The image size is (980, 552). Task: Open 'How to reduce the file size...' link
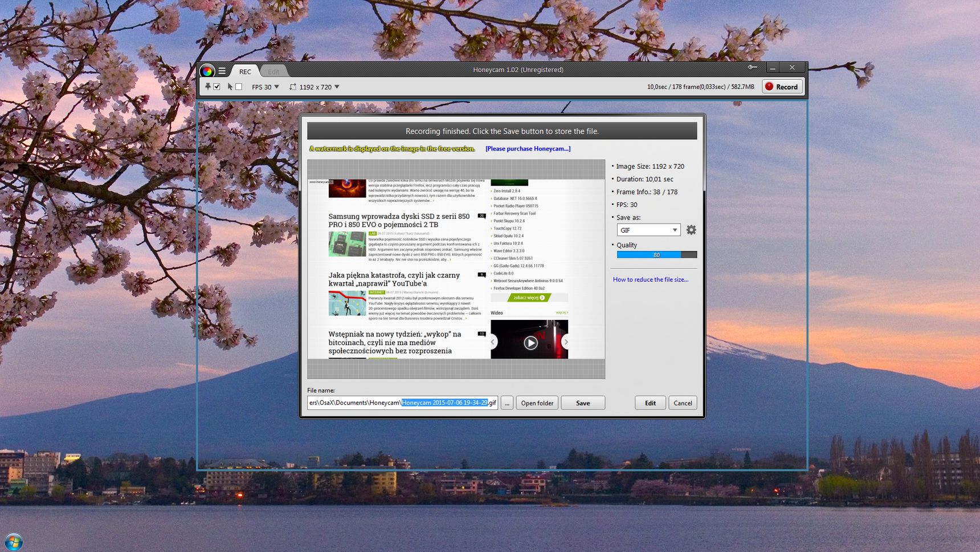[651, 279]
